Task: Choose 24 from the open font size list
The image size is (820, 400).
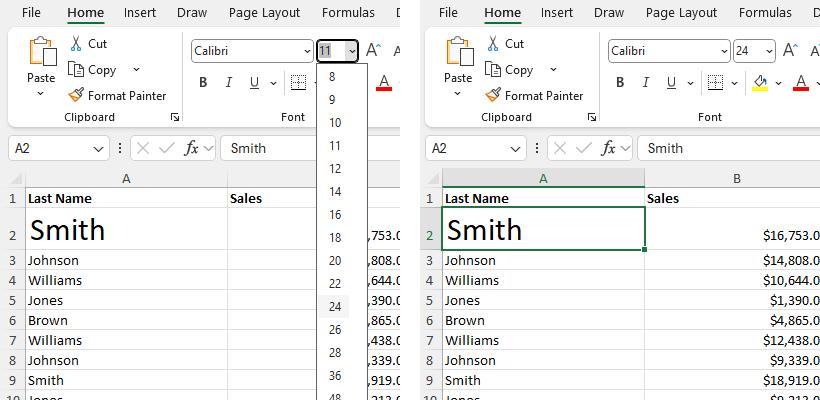Action: (335, 307)
